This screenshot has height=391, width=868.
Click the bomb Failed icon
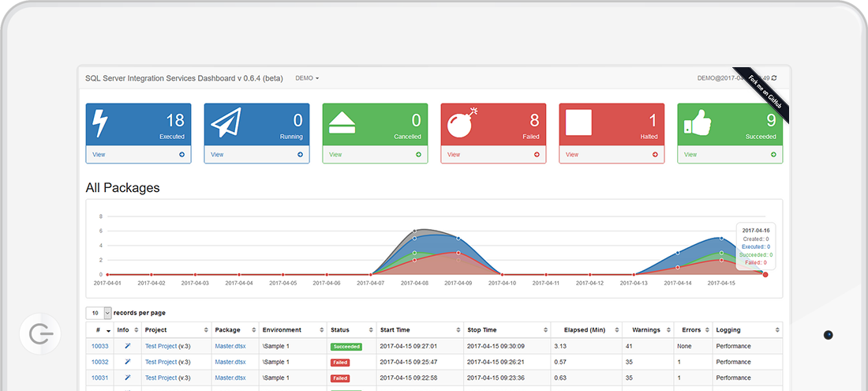(x=462, y=122)
